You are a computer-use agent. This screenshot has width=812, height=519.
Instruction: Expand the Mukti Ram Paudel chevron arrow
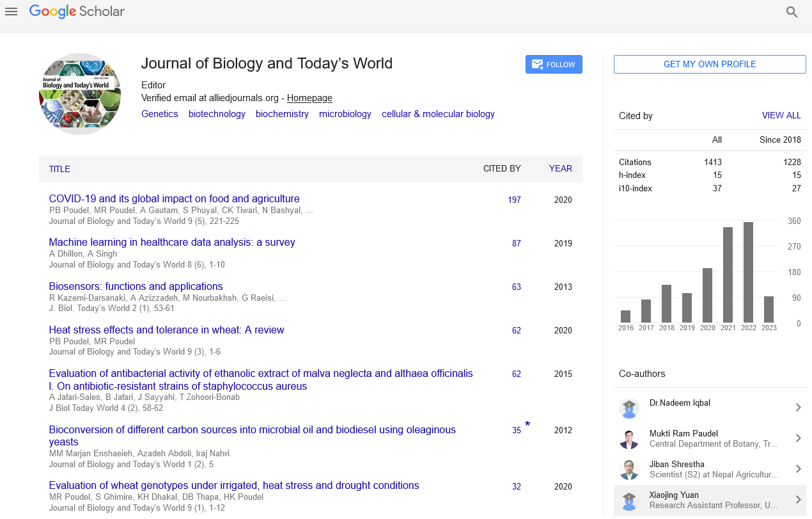click(798, 438)
